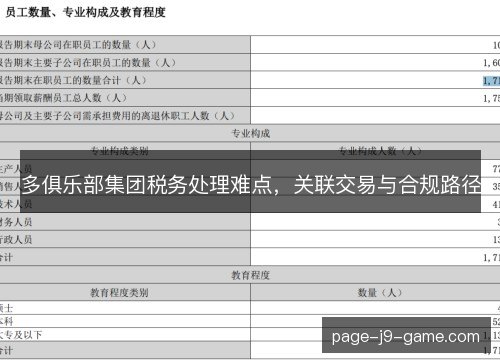Click the 硕士 row label
500x362 pixels.
[x=6, y=308]
